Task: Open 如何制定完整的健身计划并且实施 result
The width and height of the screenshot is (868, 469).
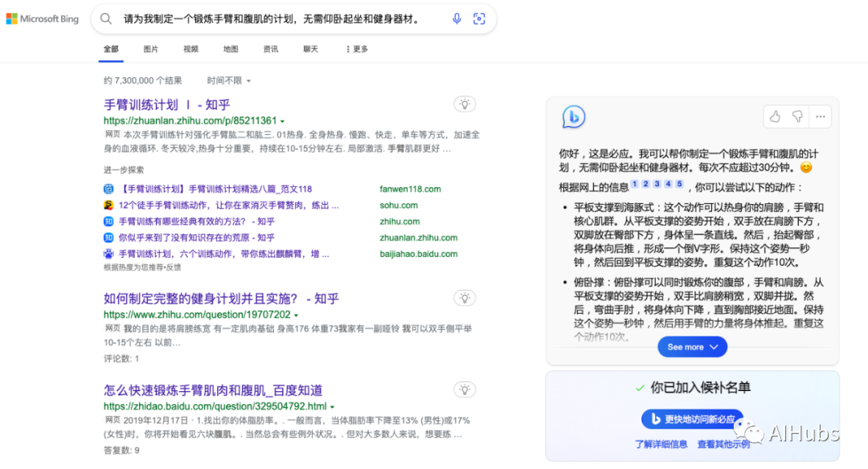Action: (x=221, y=299)
